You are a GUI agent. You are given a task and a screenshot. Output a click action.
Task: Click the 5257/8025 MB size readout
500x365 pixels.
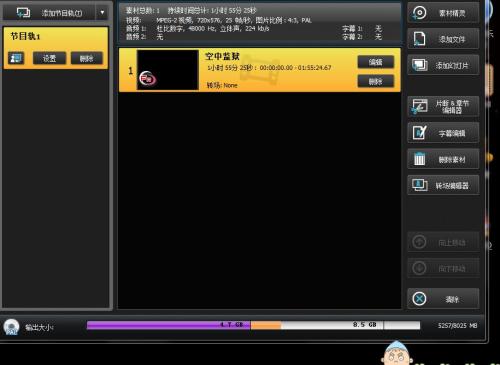457,325
